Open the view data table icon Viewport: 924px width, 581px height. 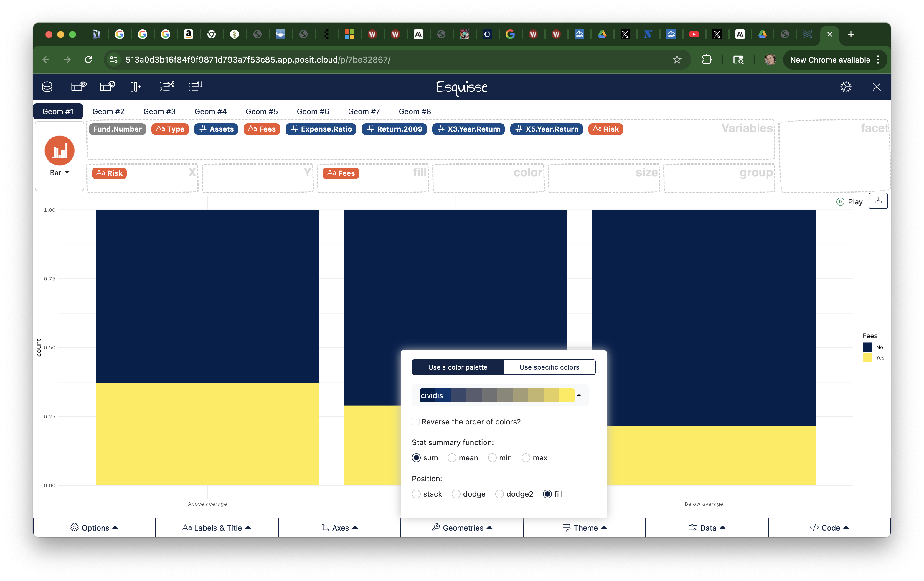coord(79,86)
